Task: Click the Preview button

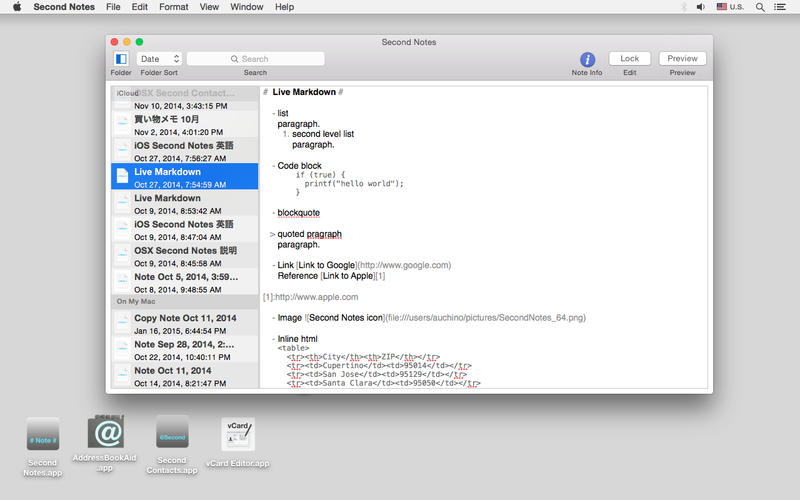Action: click(682, 59)
